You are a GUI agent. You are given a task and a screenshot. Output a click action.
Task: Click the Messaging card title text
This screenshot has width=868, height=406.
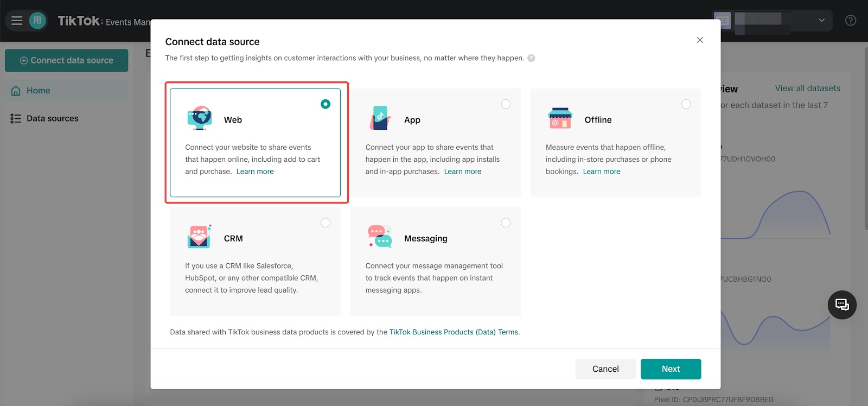click(x=426, y=238)
